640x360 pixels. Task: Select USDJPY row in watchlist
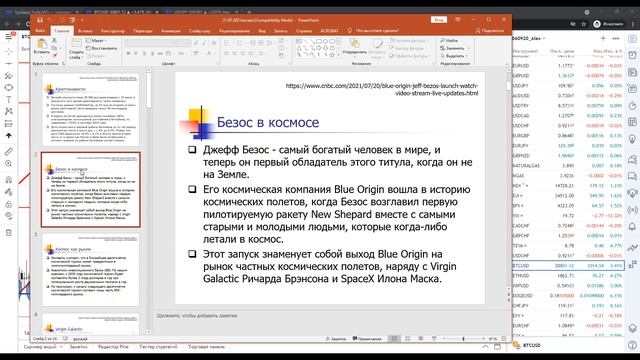(568, 86)
